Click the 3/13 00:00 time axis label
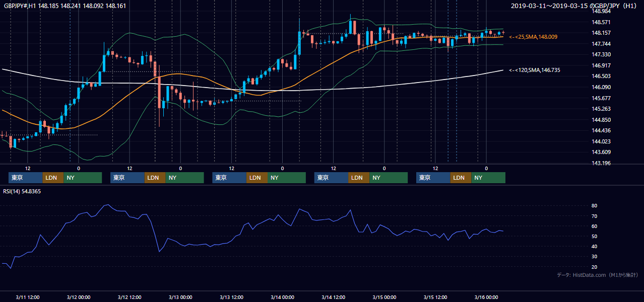Screen dimensions: 644x302 pos(180,297)
